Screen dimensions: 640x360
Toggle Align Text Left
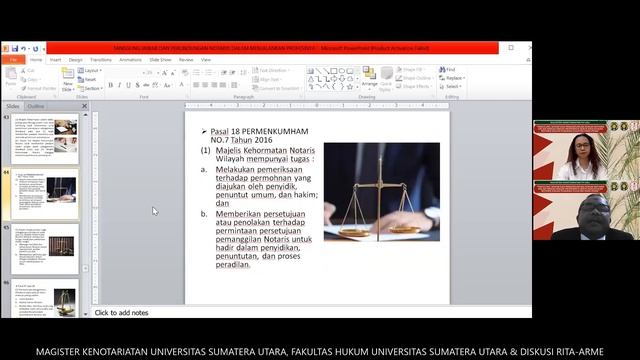click(196, 85)
